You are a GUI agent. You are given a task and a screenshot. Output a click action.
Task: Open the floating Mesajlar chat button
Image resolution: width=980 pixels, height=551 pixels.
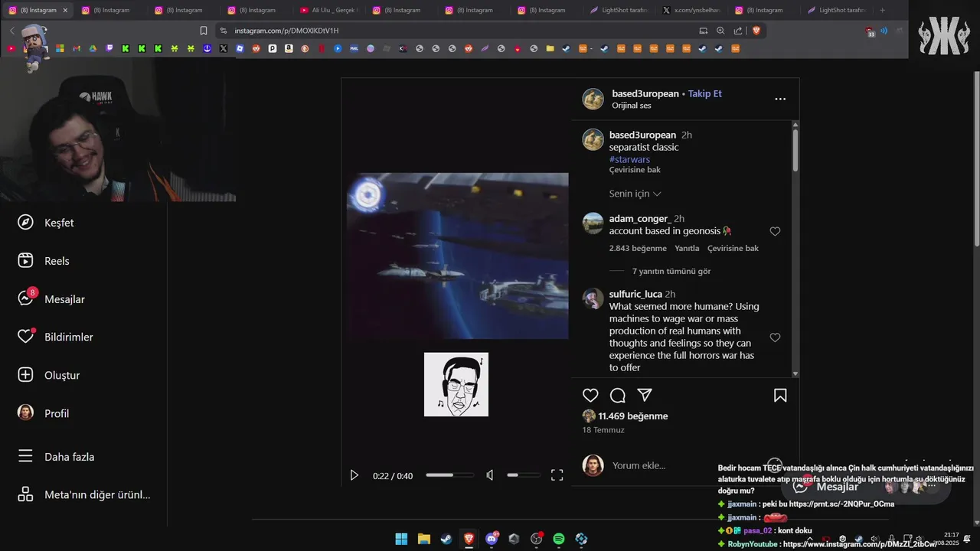(865, 487)
